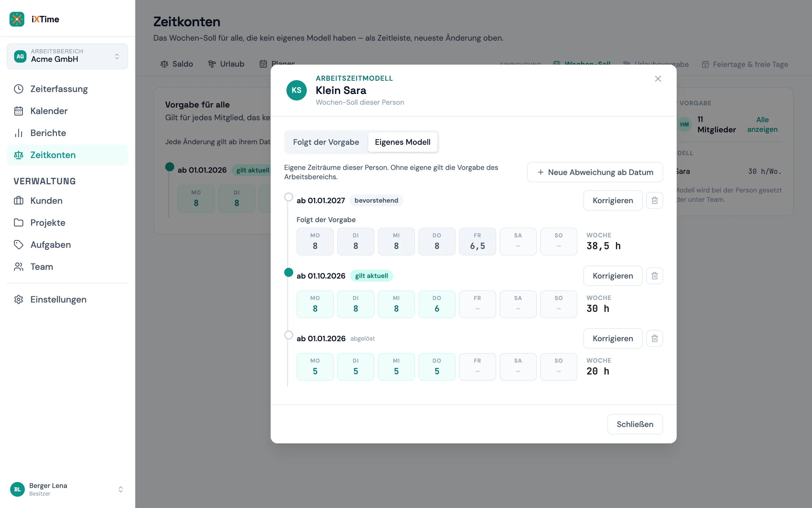Image resolution: width=812 pixels, height=508 pixels.
Task: Click the Schließen button
Action: tap(635, 424)
